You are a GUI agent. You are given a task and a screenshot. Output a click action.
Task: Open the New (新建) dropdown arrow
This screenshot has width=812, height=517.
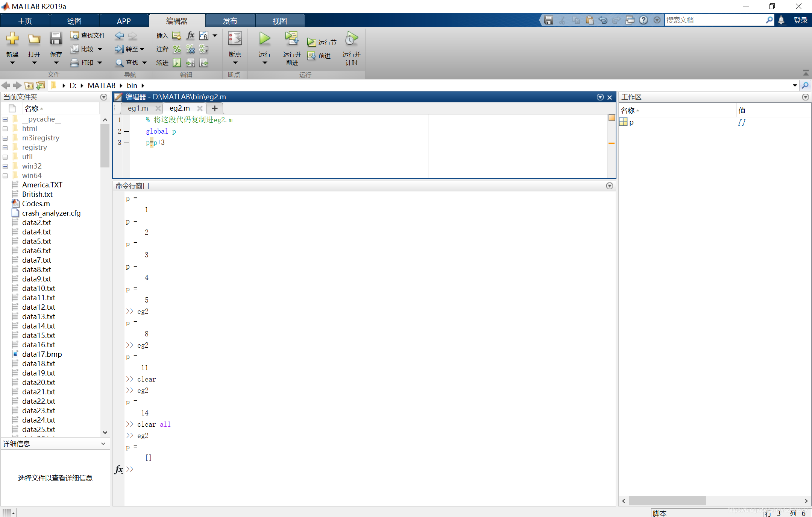point(12,63)
